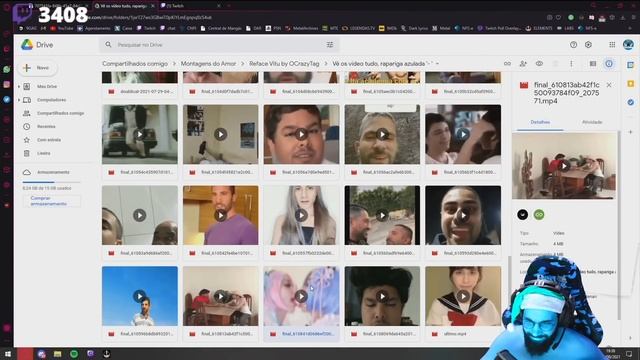Open the Central de Mangás bookmark
This screenshot has height=360, width=640.
221,28
